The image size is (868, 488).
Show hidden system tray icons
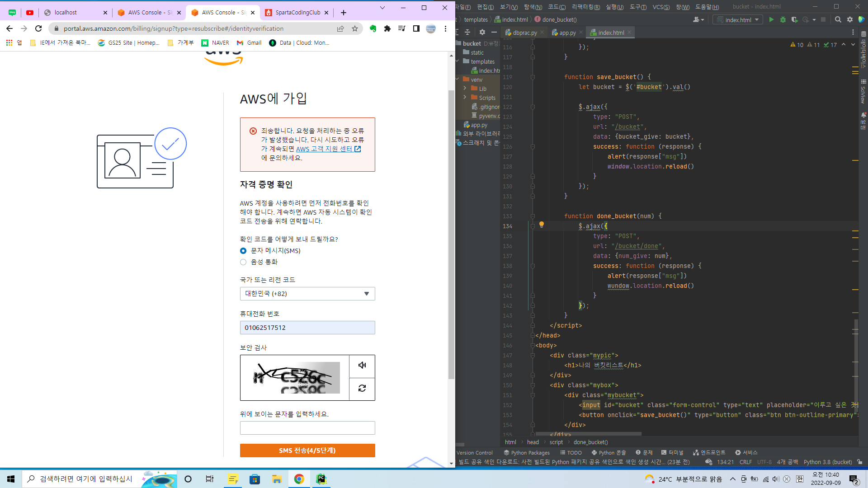coord(733,479)
